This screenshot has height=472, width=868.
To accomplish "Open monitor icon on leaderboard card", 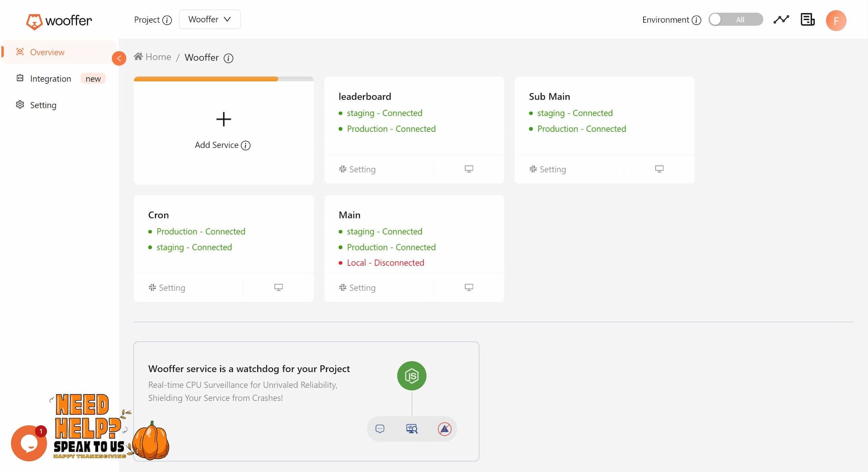I will point(469,169).
